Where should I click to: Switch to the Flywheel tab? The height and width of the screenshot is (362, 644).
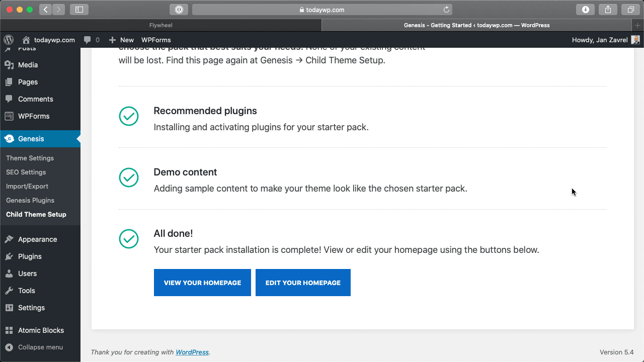point(161,25)
